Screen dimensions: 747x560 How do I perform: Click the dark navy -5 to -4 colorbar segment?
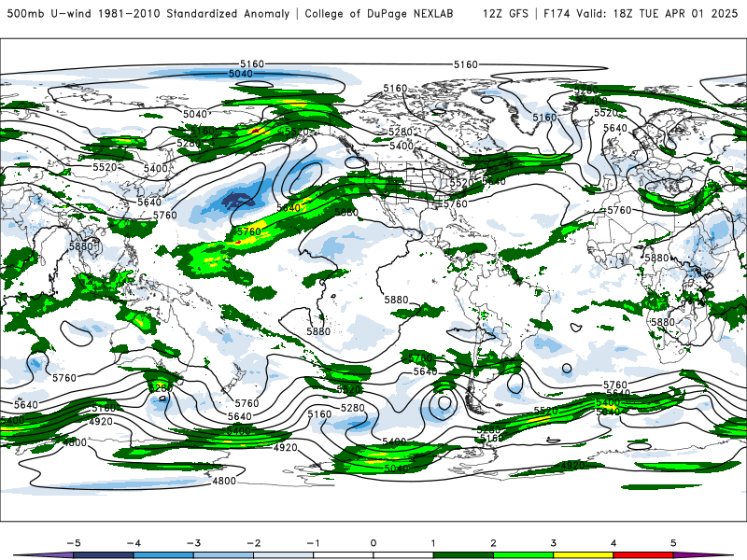(104, 555)
